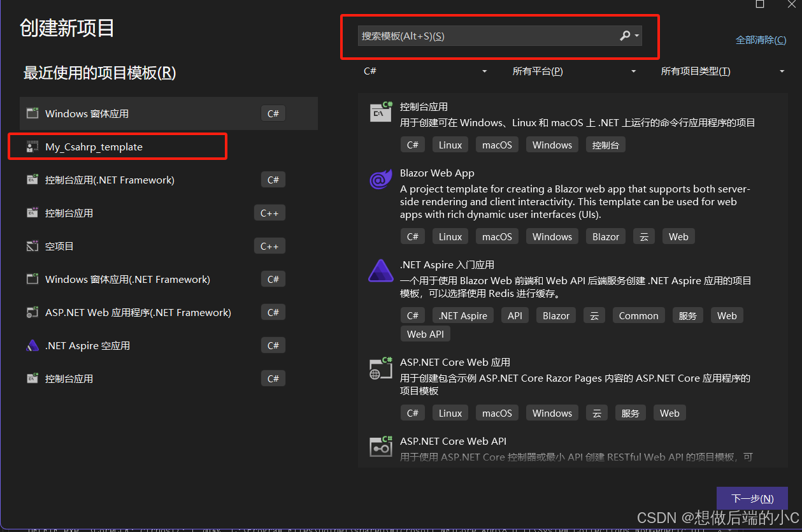Click the Linux tag under Blazor Web App
The width and height of the screenshot is (802, 532).
point(450,236)
